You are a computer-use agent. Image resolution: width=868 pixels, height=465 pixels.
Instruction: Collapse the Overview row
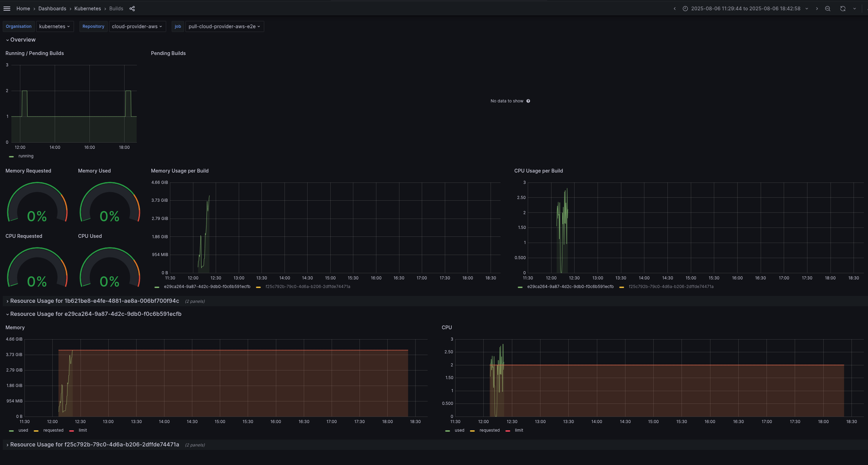(x=23, y=40)
